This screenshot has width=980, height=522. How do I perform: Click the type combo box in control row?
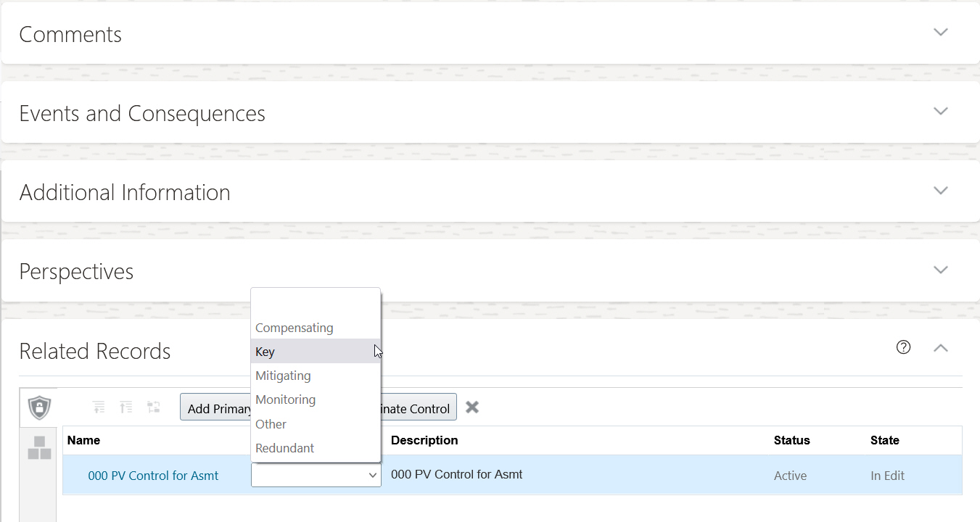click(x=316, y=476)
